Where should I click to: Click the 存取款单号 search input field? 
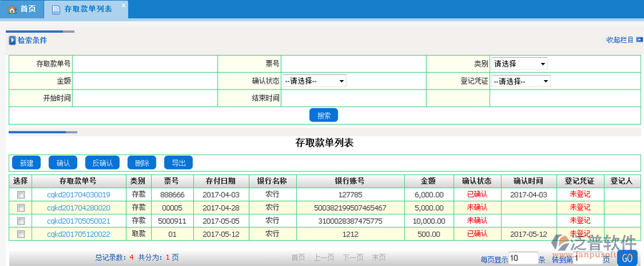point(145,64)
